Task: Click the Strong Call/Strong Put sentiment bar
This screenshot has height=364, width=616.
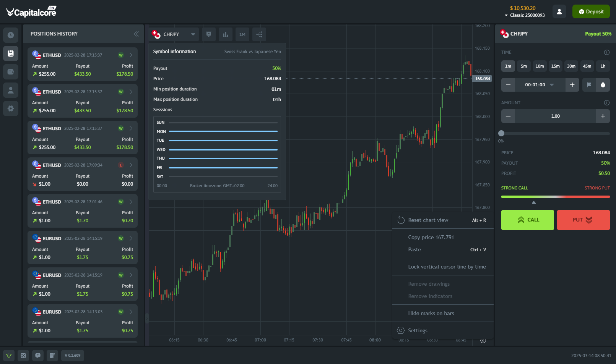Action: pos(556,197)
